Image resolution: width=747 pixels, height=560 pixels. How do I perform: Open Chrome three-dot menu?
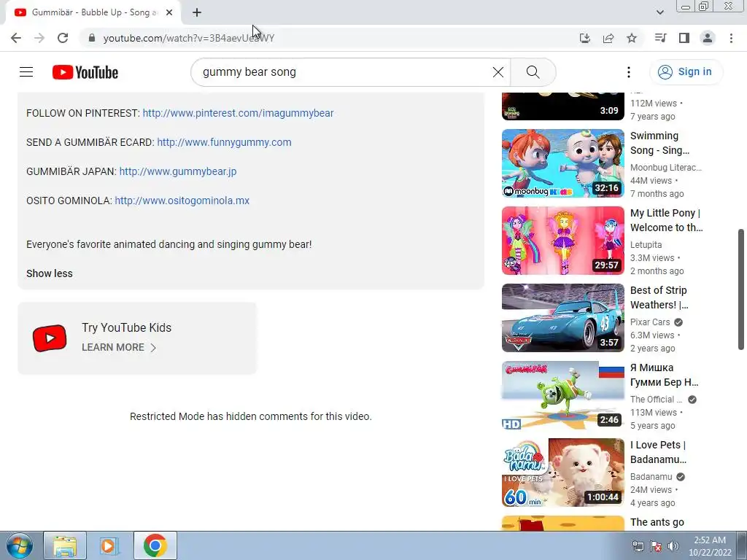click(731, 38)
